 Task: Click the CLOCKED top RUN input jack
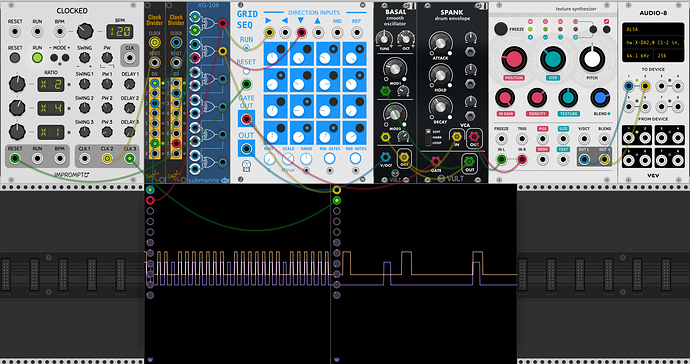pyautogui.click(x=37, y=32)
